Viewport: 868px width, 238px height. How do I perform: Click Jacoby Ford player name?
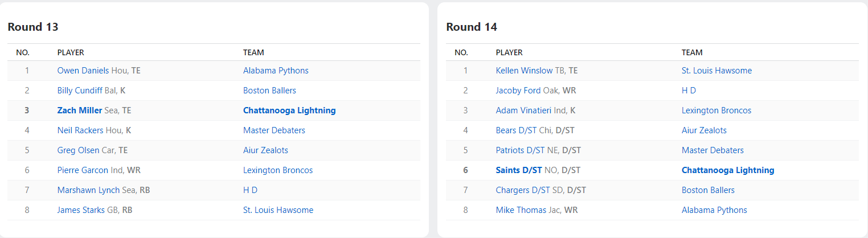[518, 91]
